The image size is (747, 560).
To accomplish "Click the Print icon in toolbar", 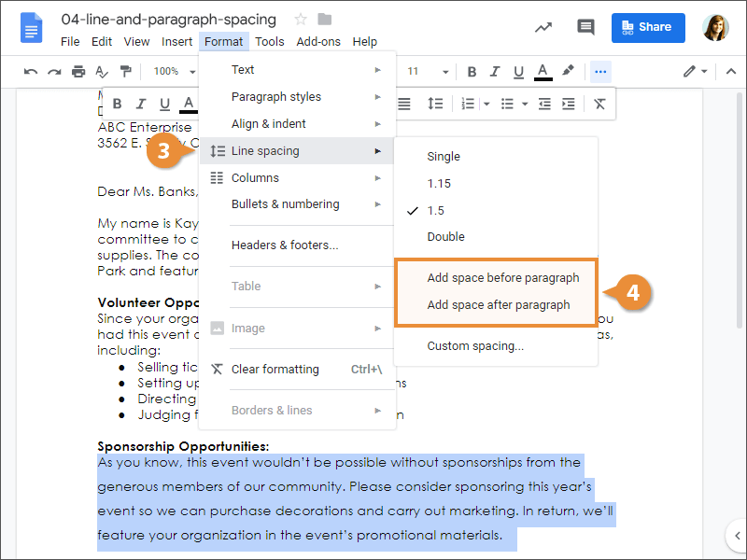I will click(x=78, y=72).
